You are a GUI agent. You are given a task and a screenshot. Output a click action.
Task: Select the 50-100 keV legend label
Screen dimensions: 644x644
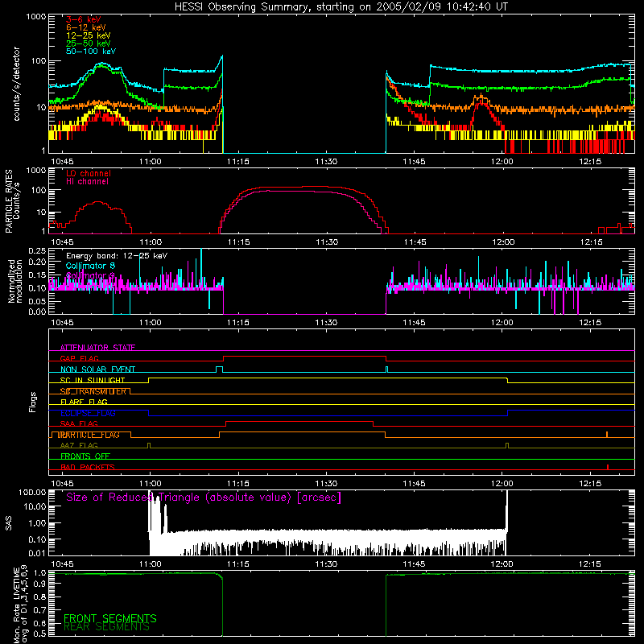[x=91, y=52]
